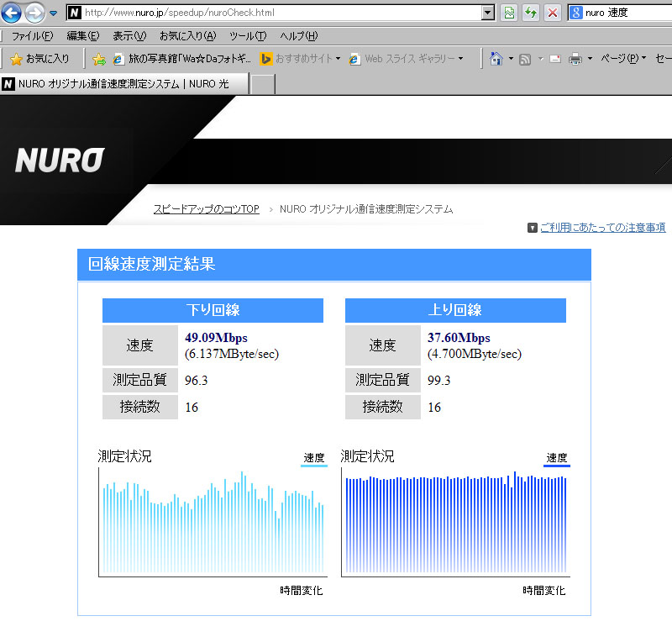Select the NURO オリジナル通信速度測定システム tab
672x637 pixels.
tap(124, 84)
